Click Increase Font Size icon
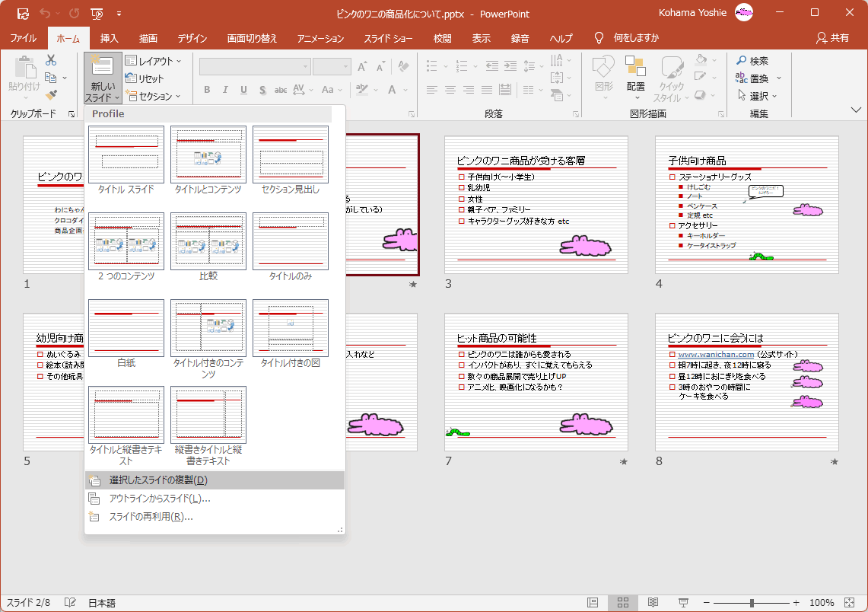The image size is (868, 612). pos(362,67)
